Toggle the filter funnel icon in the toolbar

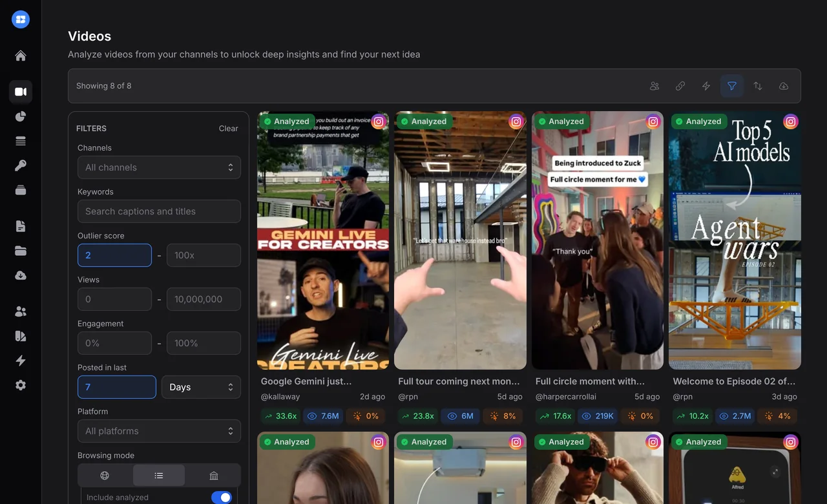click(732, 86)
